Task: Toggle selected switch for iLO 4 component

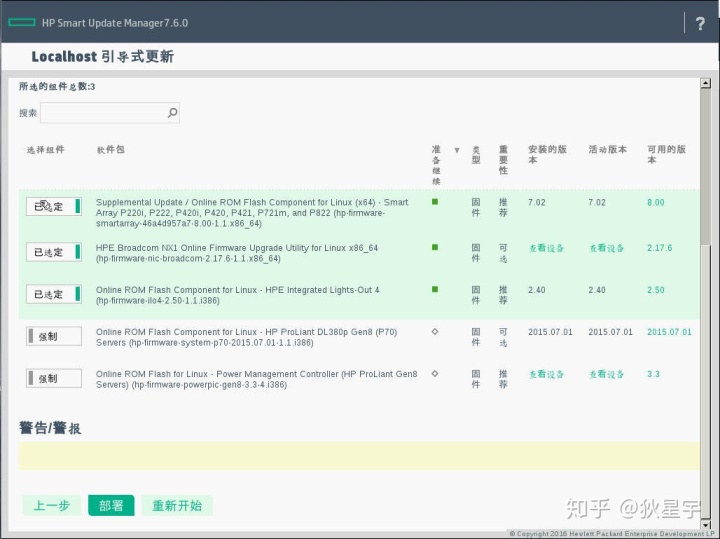Action: click(x=54, y=294)
